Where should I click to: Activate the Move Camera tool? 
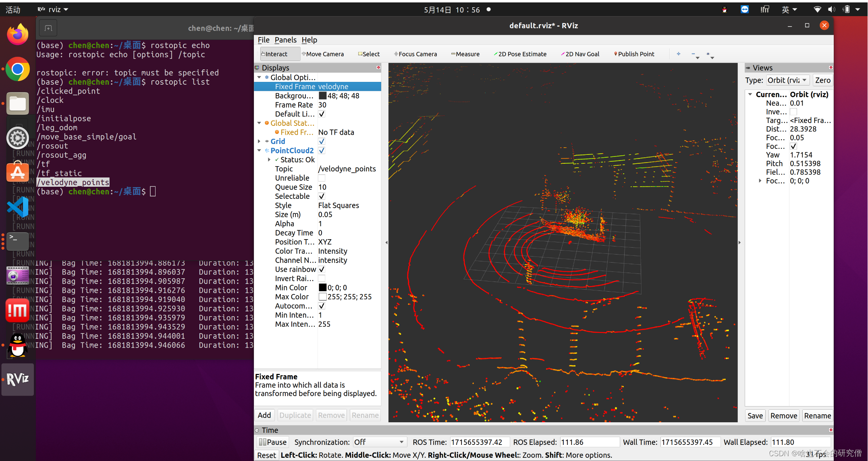(323, 54)
